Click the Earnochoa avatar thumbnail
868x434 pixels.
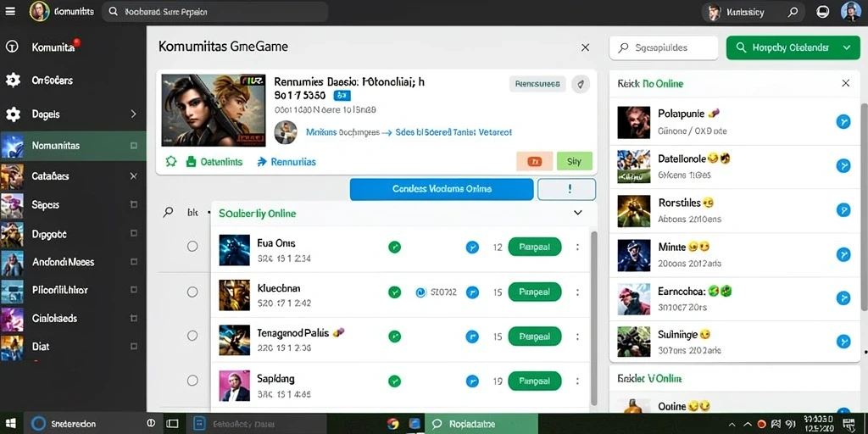(634, 299)
